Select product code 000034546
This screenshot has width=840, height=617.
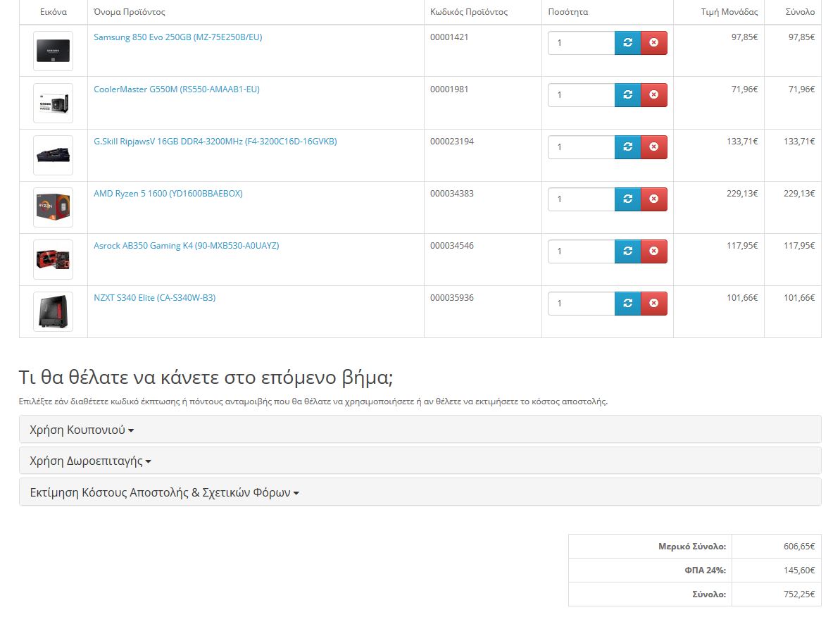[x=452, y=246]
